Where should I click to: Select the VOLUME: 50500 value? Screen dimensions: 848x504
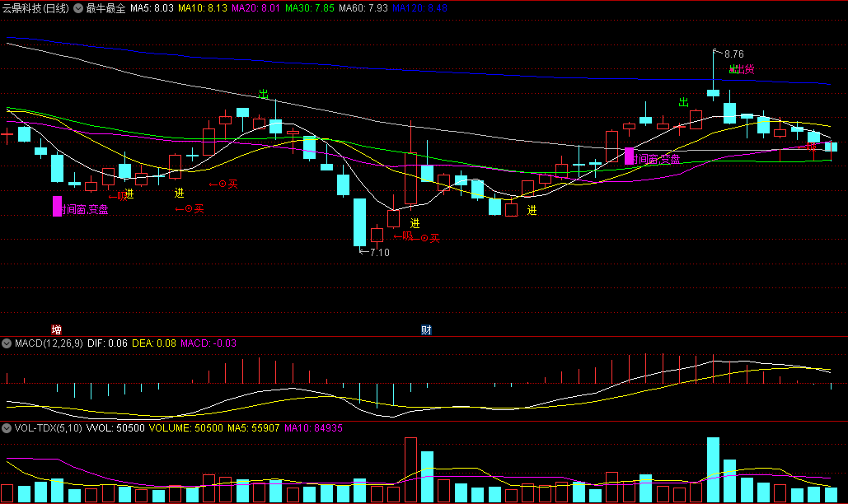tap(185, 428)
